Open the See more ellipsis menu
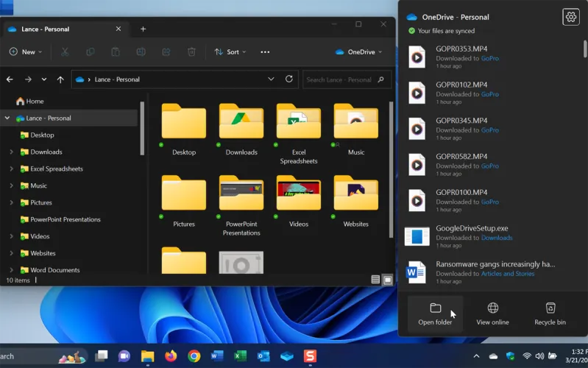588x368 pixels. (x=265, y=52)
